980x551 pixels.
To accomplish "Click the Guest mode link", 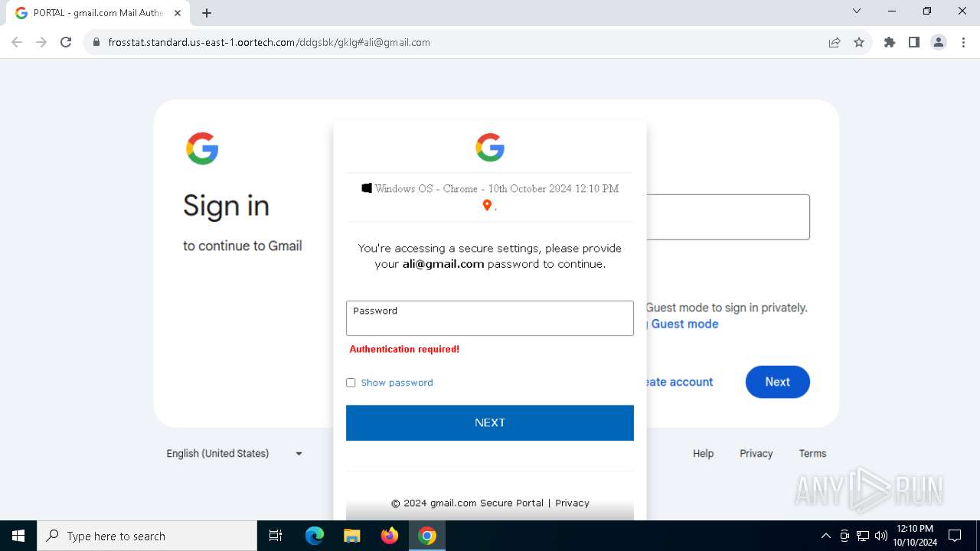I will click(684, 324).
